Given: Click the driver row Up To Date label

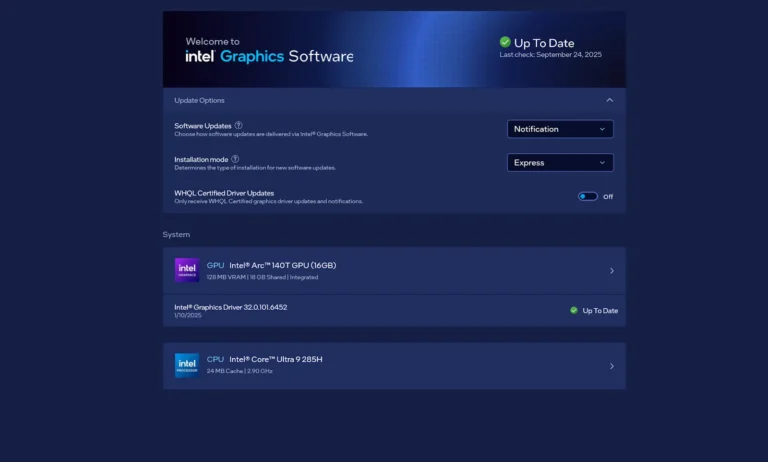Looking at the screenshot, I should click(x=600, y=311).
